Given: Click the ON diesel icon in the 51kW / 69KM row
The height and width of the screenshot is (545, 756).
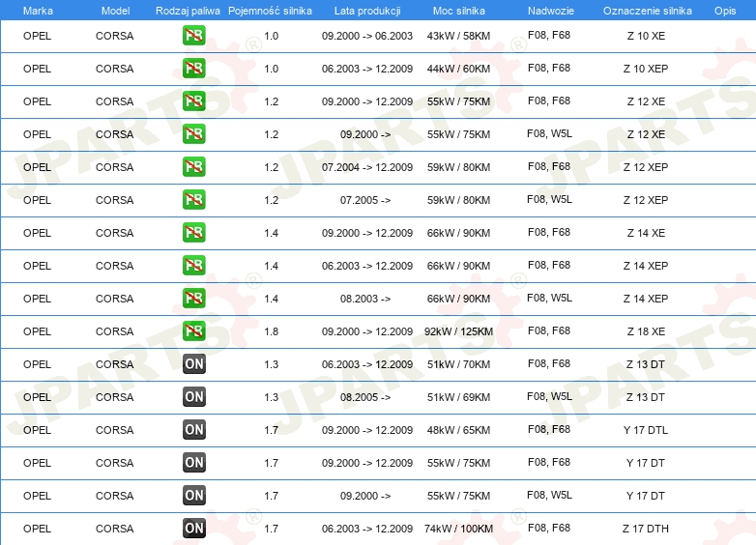Looking at the screenshot, I should pos(193,396).
